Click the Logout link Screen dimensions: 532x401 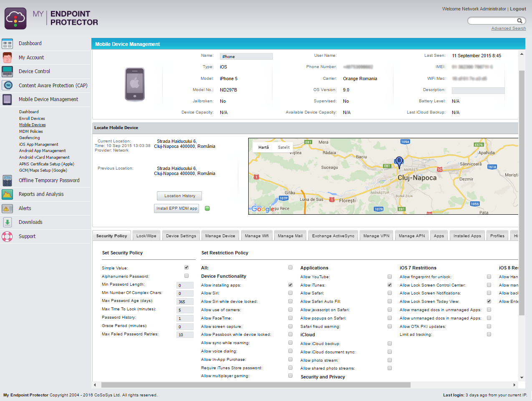click(x=518, y=9)
